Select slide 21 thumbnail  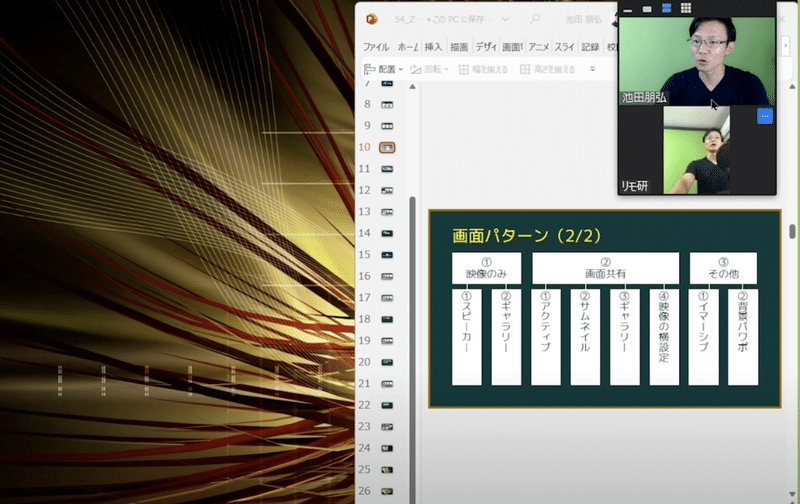pos(387,384)
